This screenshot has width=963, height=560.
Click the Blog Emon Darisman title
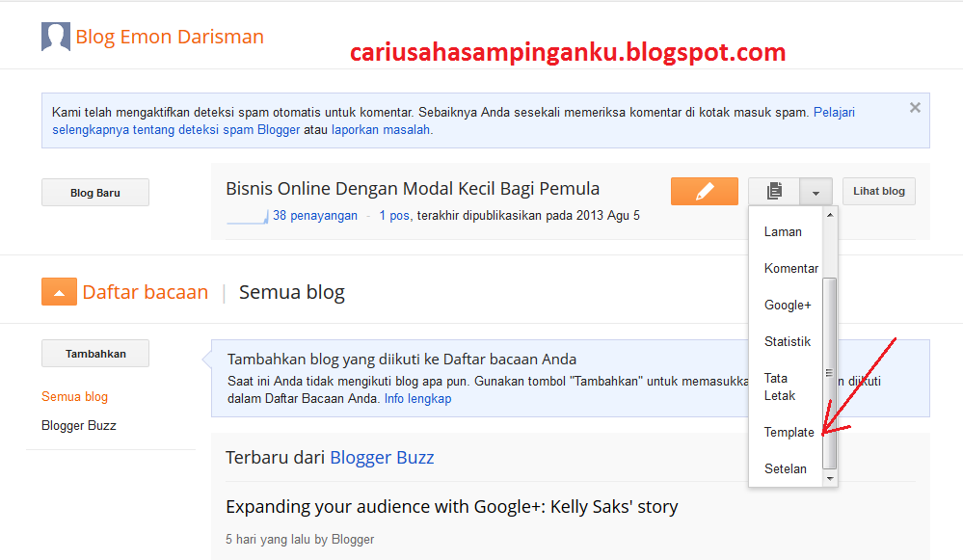(170, 37)
